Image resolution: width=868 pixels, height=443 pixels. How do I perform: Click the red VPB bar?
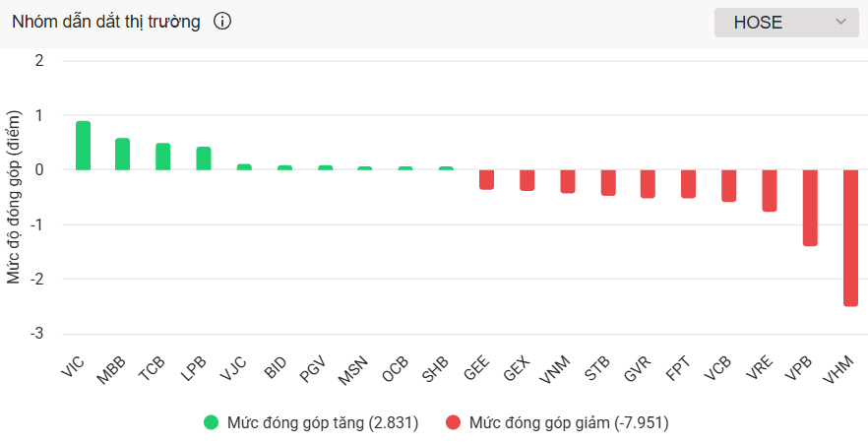click(x=810, y=207)
